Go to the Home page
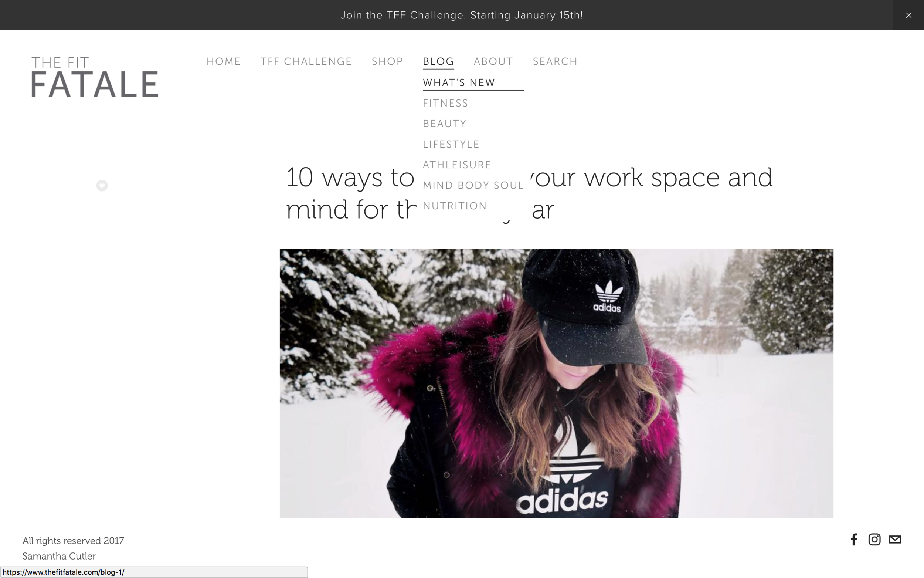The height and width of the screenshot is (578, 924). [224, 61]
